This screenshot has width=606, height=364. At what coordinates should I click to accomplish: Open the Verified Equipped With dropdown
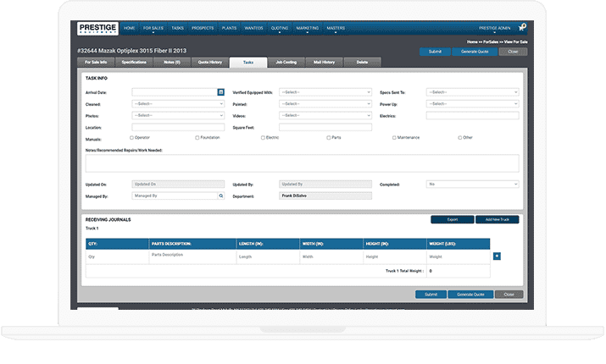point(325,91)
